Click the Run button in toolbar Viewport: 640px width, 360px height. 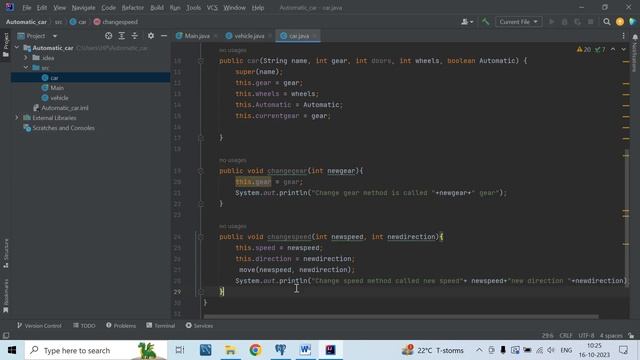pos(551,22)
